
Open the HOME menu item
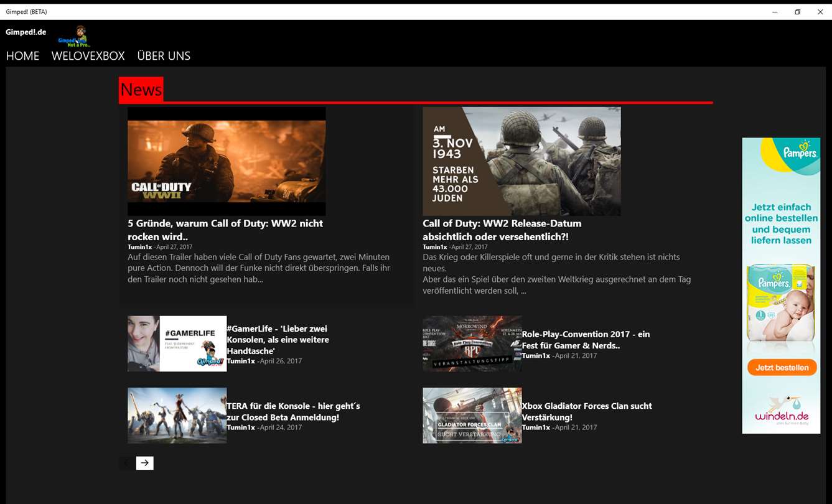[22, 56]
